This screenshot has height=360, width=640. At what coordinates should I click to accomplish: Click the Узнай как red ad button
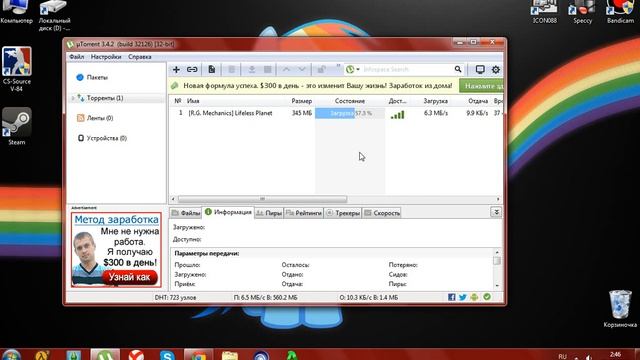click(x=129, y=277)
